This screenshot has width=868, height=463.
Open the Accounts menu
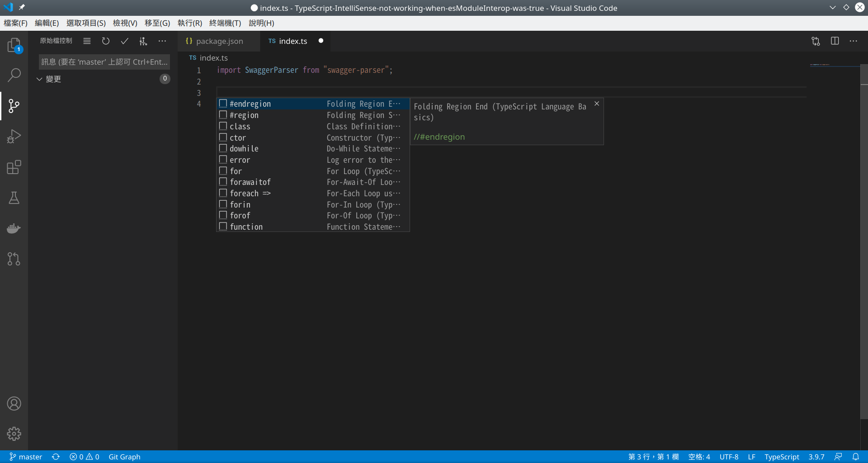pyautogui.click(x=14, y=403)
